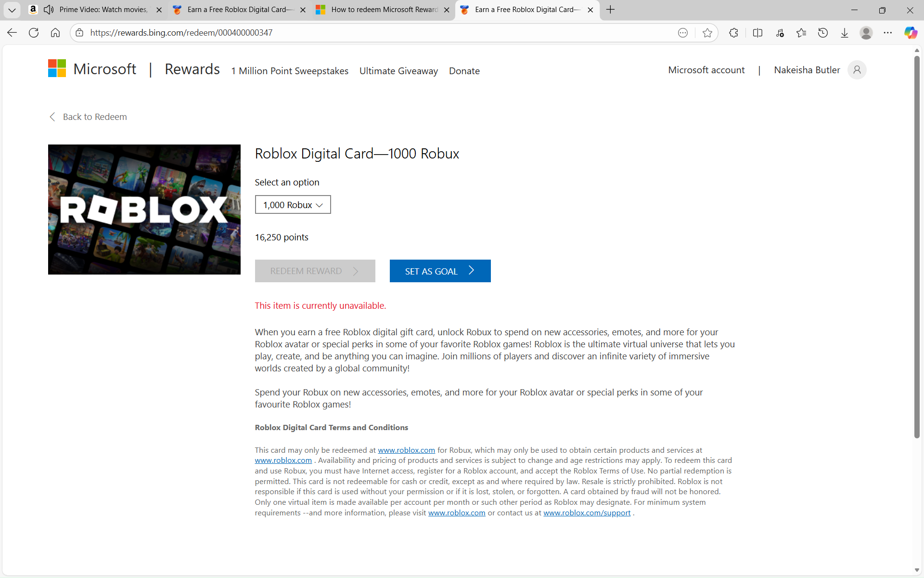924x578 pixels.
Task: Open the tab search chevron menu
Action: [12, 10]
